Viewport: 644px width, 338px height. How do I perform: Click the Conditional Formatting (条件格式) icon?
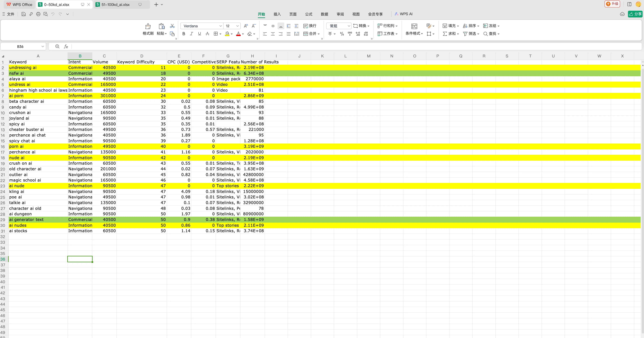[x=414, y=26]
